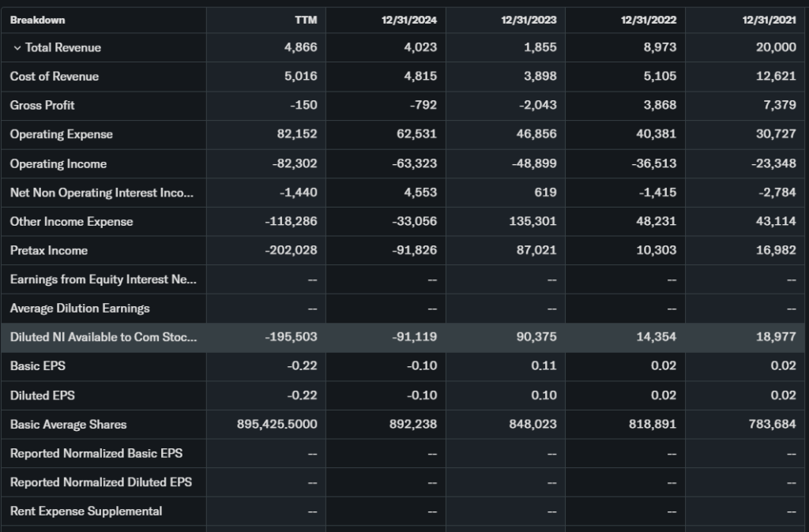Select Net Non Operating Interest Income row
Viewport: 809px width, 532px height.
coord(101,193)
